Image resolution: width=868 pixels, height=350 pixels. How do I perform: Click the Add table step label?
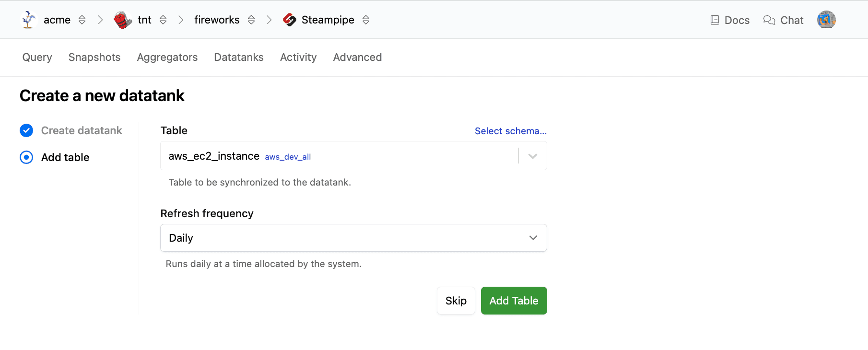[65, 157]
